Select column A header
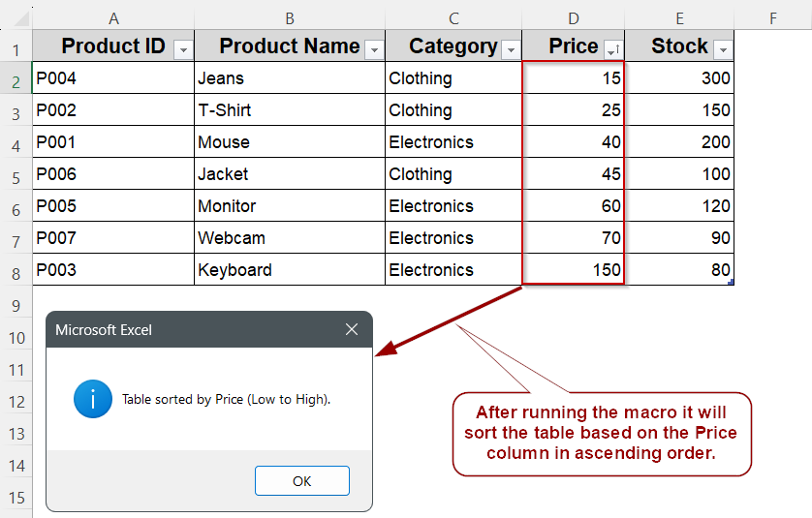The height and width of the screenshot is (518, 812). pyautogui.click(x=113, y=17)
